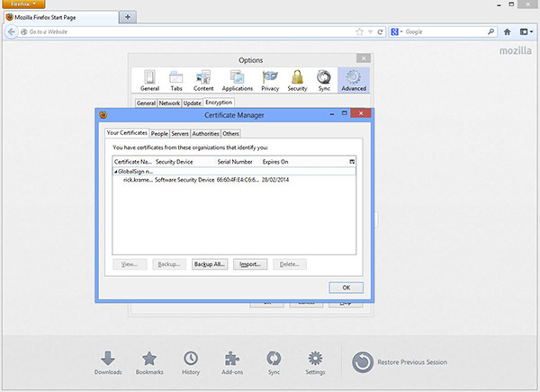Bookmark page with the star icon
The width and height of the screenshot is (540, 392).
(x=359, y=32)
